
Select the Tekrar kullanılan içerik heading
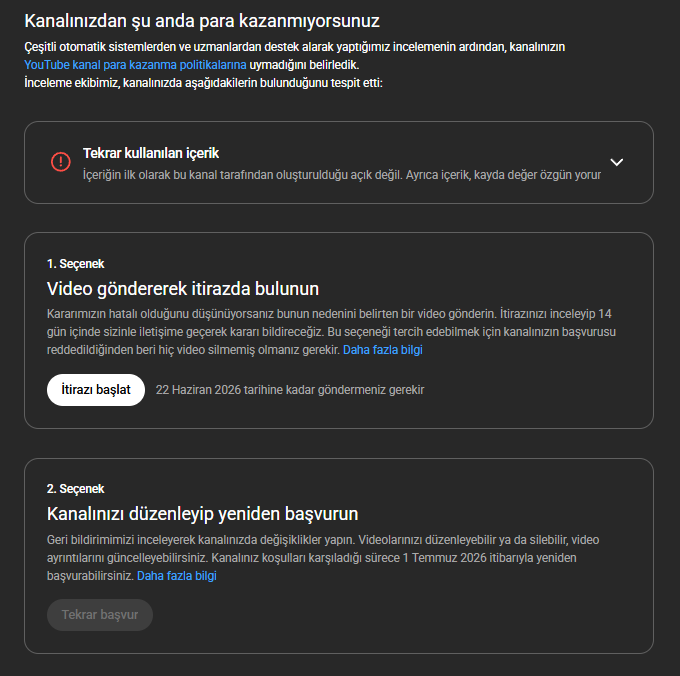[x=151, y=153]
